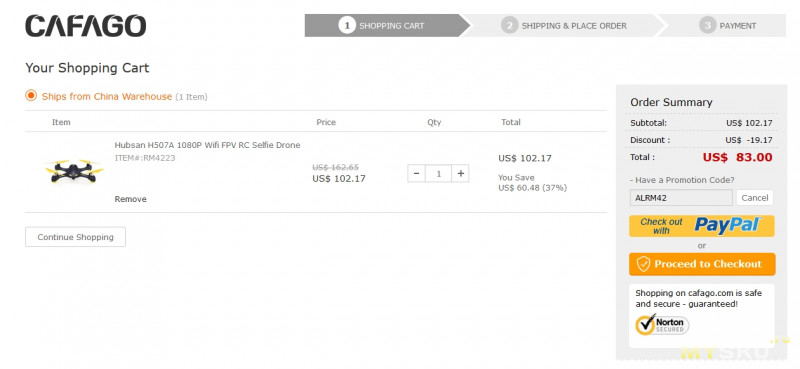Open the Hubsan H507A drone product link
The image size is (800, 369).
[207, 145]
